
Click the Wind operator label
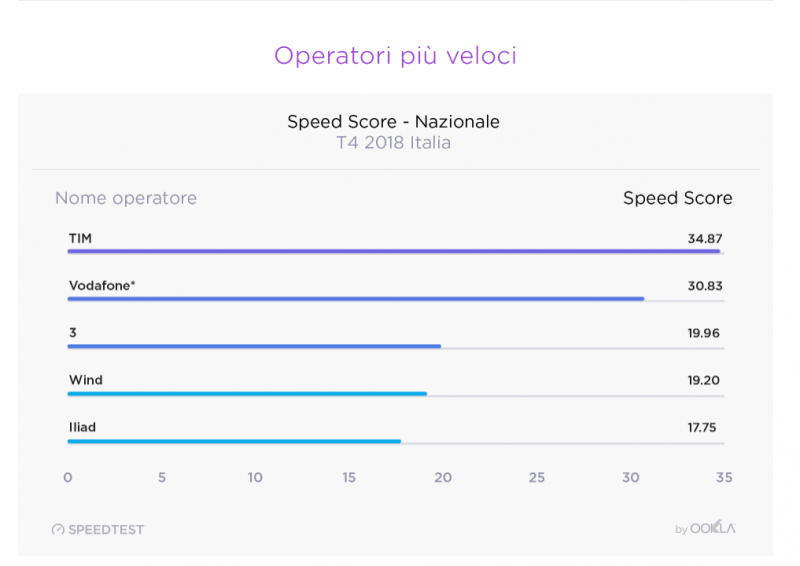[x=86, y=380]
